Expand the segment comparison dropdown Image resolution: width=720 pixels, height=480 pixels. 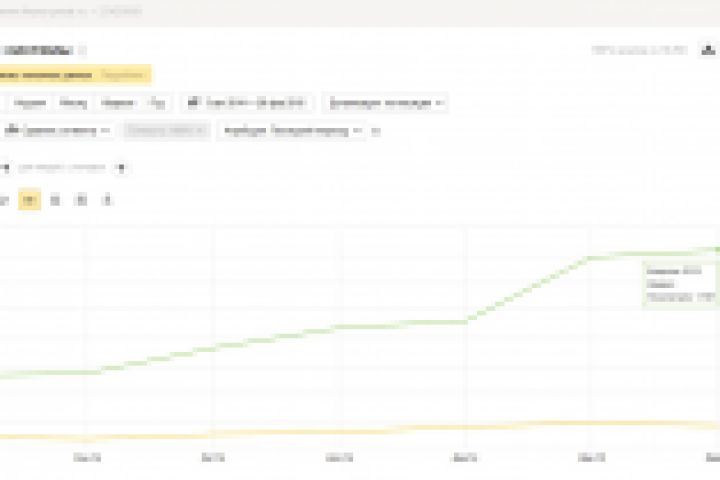pos(60,130)
